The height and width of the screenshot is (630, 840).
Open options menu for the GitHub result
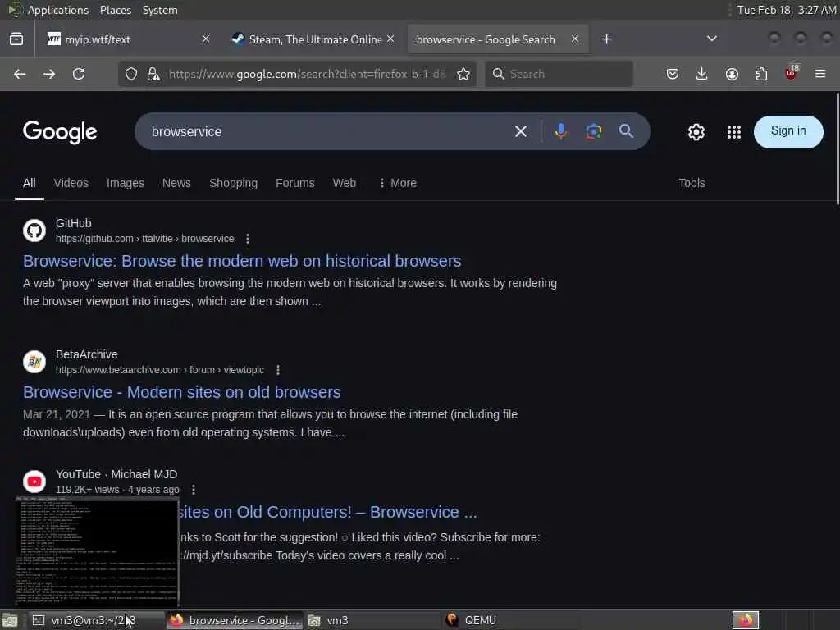coord(248,239)
